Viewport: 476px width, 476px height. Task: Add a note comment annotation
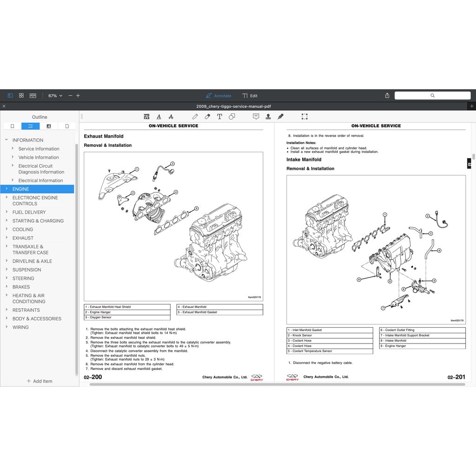click(256, 117)
